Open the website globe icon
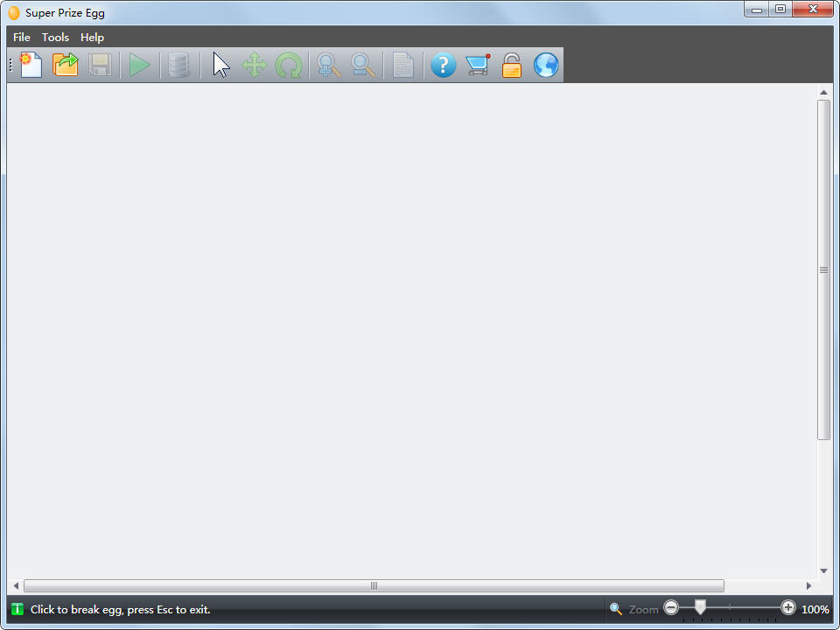This screenshot has height=630, width=840. point(546,66)
